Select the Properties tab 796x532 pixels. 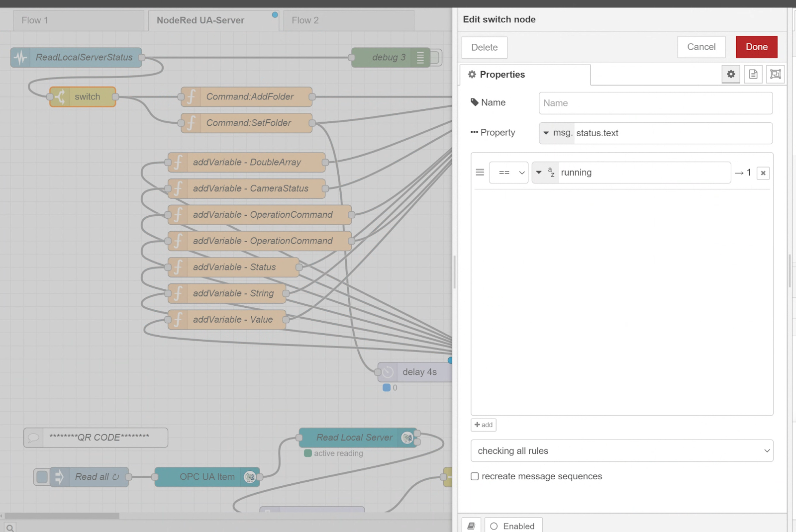[525, 75]
